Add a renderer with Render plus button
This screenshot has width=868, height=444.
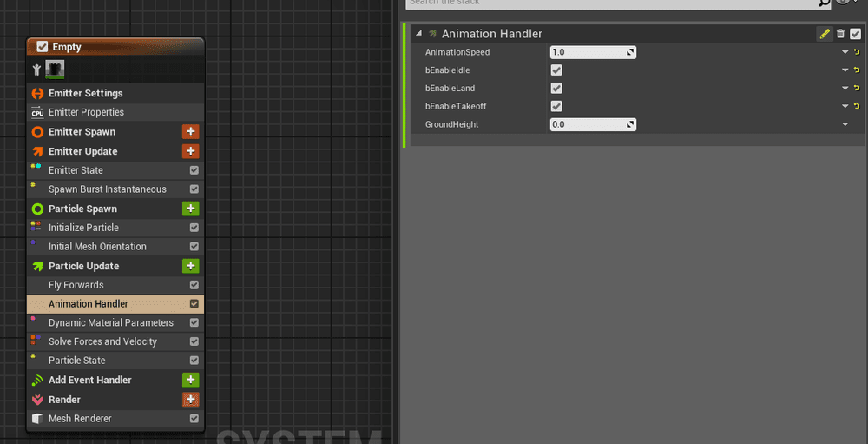(x=190, y=400)
